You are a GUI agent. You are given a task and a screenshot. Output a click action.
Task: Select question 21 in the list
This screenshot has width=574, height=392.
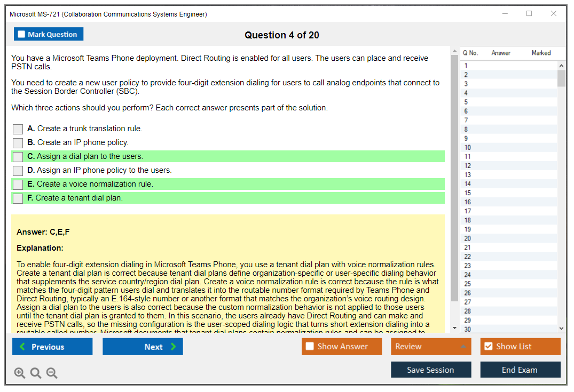tap(509, 247)
